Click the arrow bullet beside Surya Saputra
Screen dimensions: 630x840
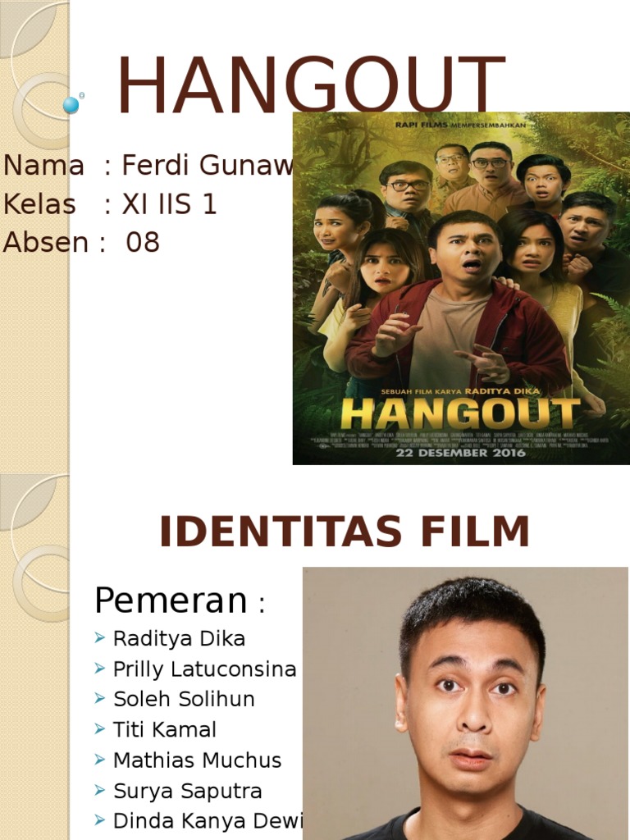(99, 790)
